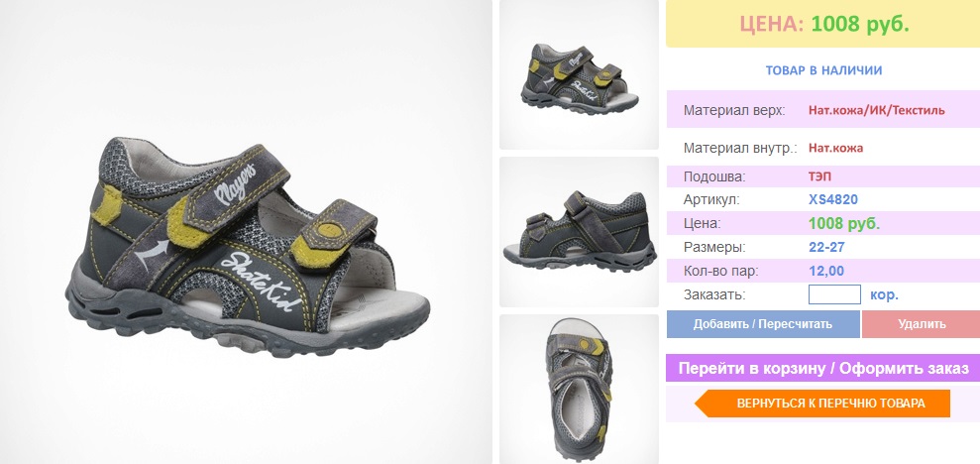Click the top yellow price banner
The height and width of the screenshot is (464, 980).
pos(823,24)
